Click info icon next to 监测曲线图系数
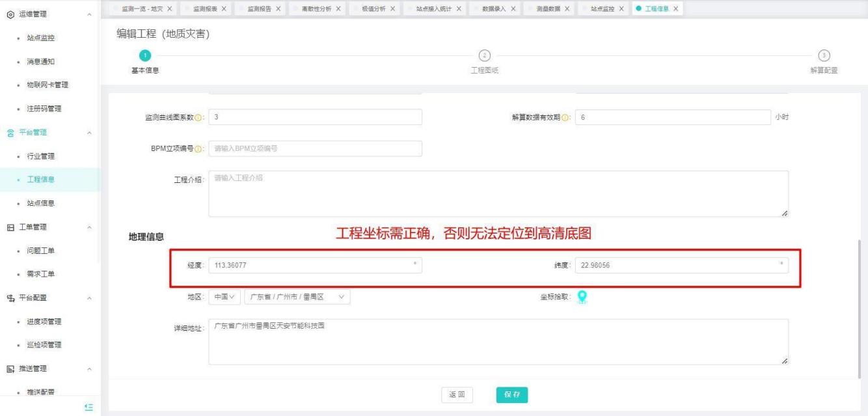The width and height of the screenshot is (868, 416). click(198, 117)
